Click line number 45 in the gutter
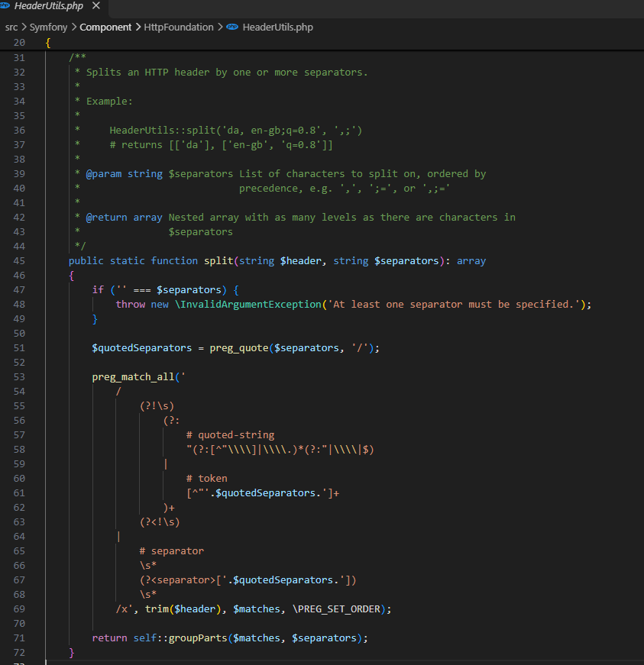This screenshot has width=644, height=665. 19,261
